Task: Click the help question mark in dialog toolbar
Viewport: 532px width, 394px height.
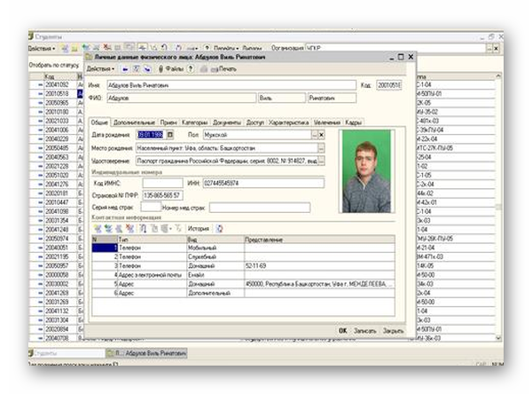Action: [x=190, y=68]
